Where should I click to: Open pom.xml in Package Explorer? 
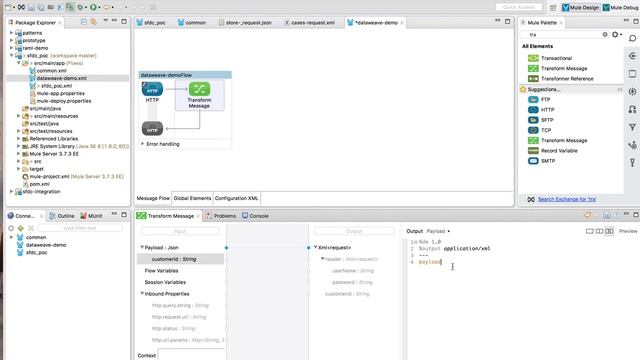[36, 184]
